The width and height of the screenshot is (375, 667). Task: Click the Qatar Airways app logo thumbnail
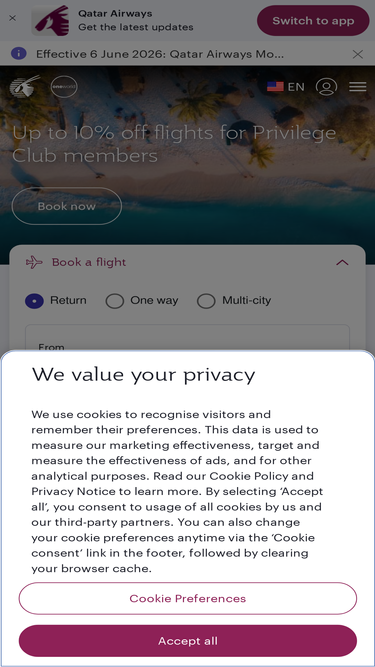click(x=51, y=20)
